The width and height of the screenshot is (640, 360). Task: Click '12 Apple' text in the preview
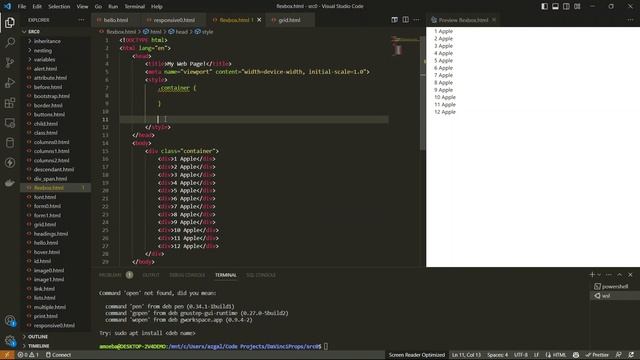click(445, 112)
